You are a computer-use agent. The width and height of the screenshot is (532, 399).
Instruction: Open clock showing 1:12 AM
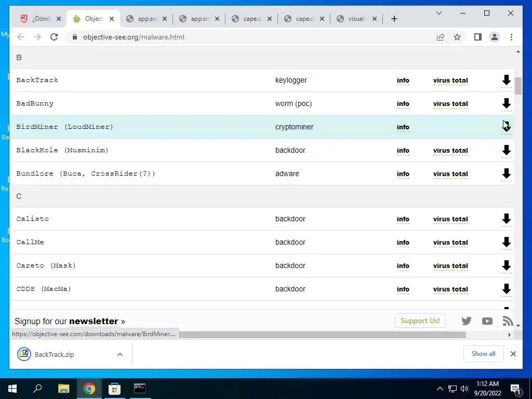487,389
